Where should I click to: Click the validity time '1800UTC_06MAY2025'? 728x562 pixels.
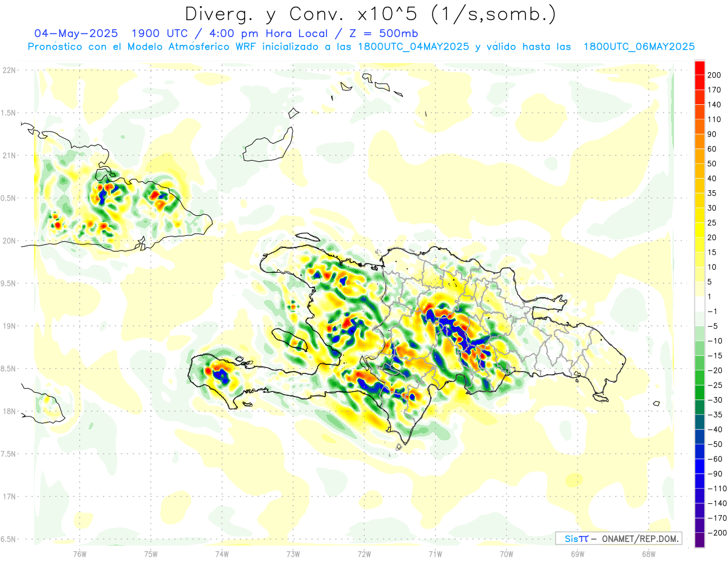[x=639, y=47]
